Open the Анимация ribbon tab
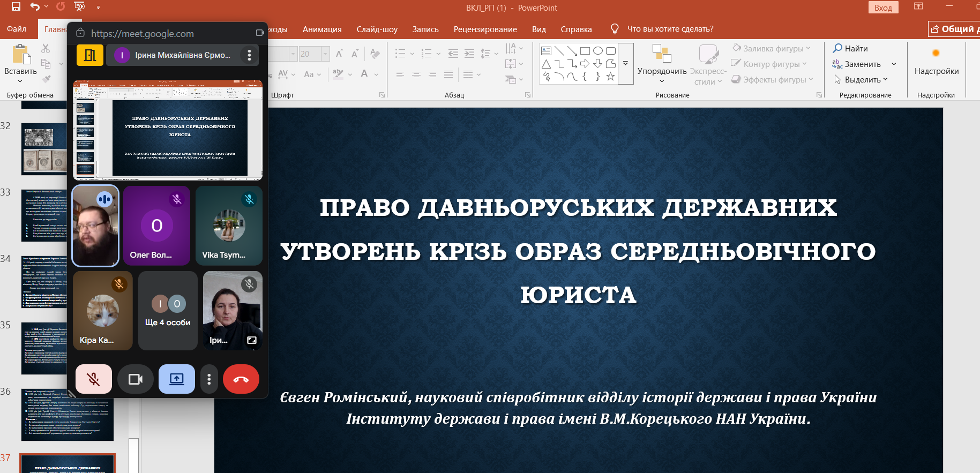 click(x=322, y=29)
